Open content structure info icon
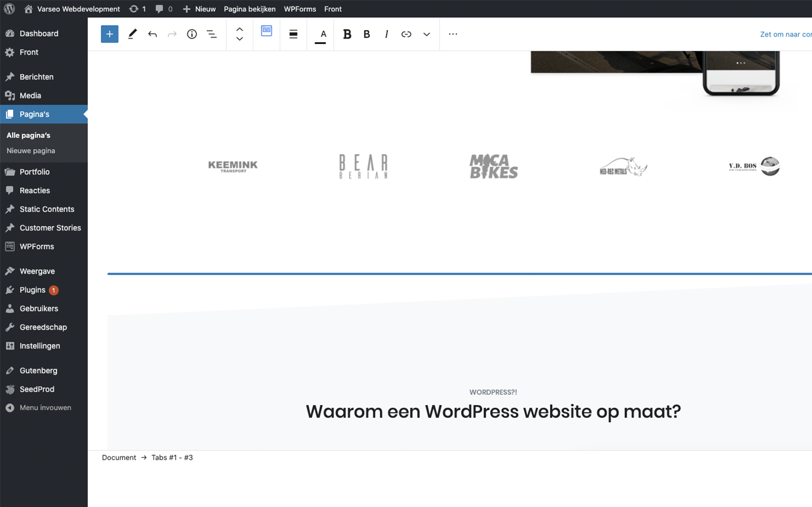 pos(192,34)
